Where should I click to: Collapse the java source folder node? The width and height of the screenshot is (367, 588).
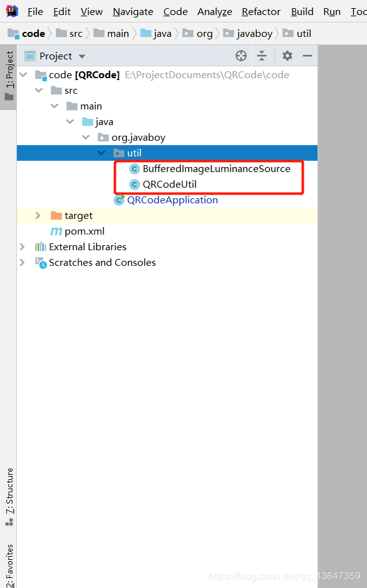click(70, 121)
